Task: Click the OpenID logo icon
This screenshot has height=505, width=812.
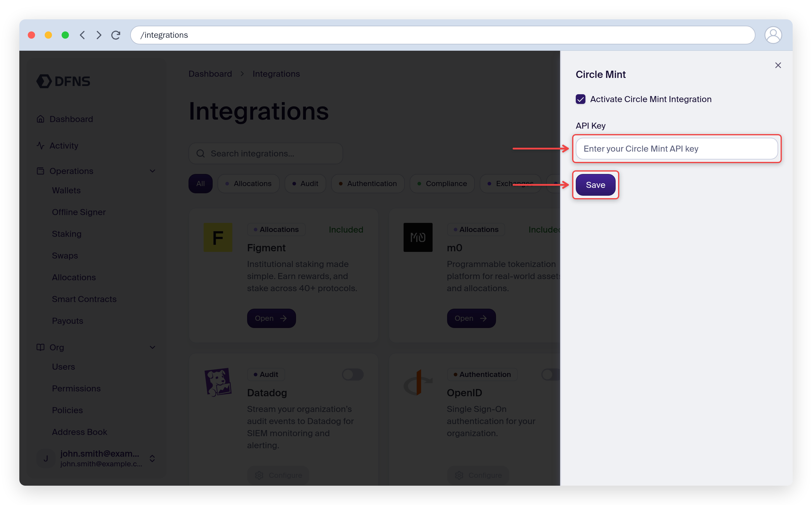Action: (x=418, y=382)
